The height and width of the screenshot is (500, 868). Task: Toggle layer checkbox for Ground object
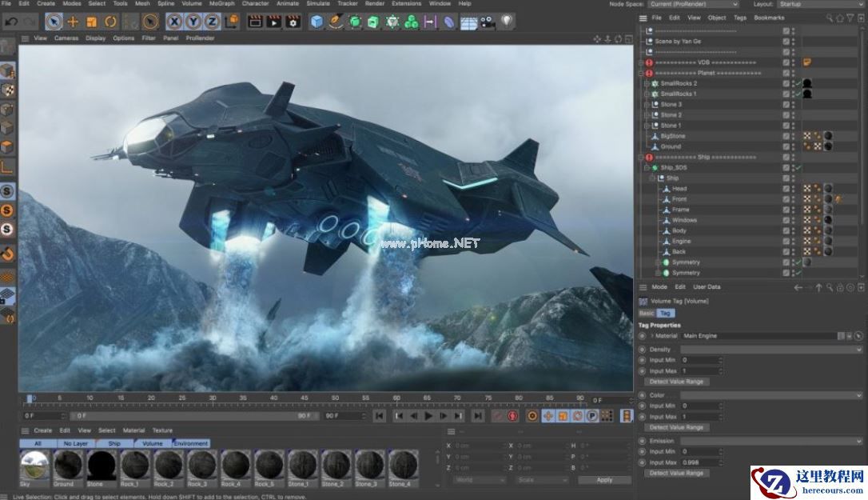click(x=786, y=146)
